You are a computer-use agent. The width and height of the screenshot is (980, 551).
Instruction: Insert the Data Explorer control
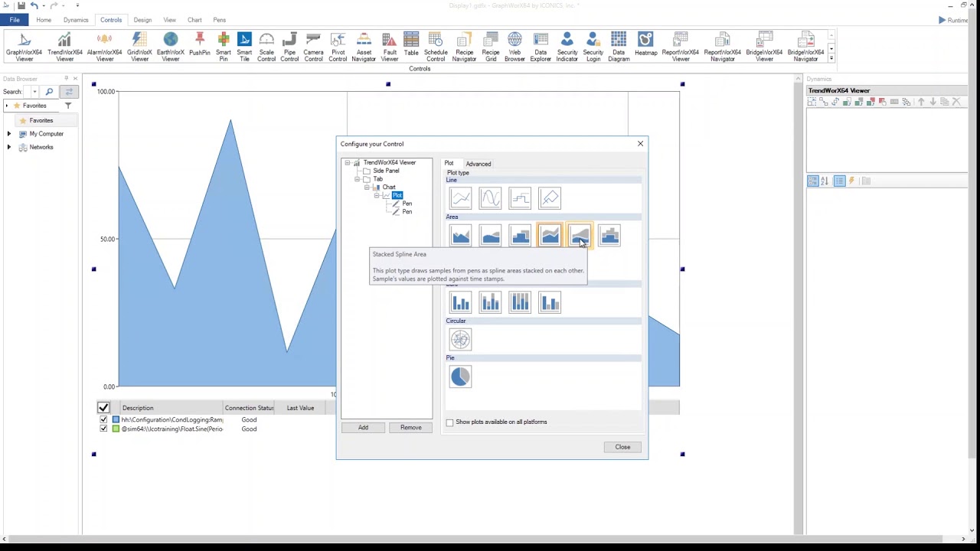(541, 47)
